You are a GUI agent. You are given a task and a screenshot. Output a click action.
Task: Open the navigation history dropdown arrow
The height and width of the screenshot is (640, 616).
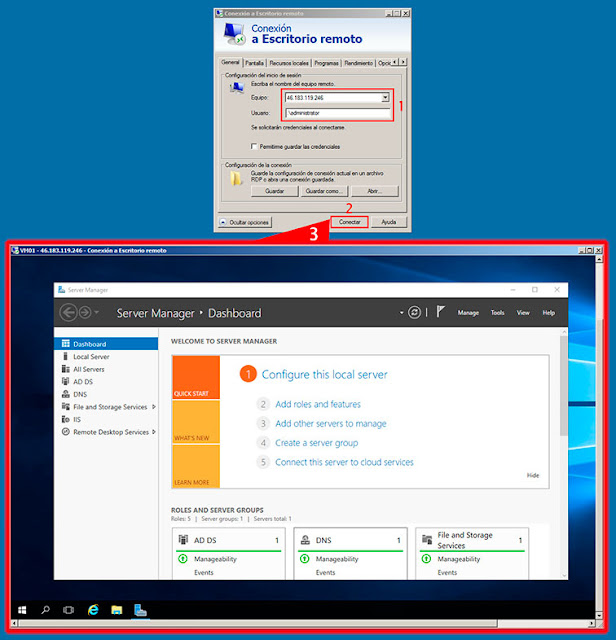97,313
